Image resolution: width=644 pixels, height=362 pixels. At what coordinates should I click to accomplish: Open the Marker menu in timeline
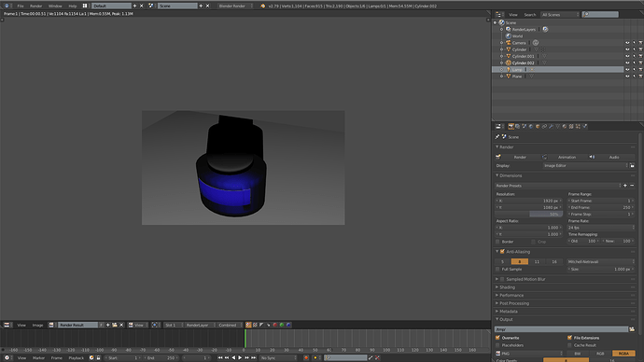tap(38, 358)
